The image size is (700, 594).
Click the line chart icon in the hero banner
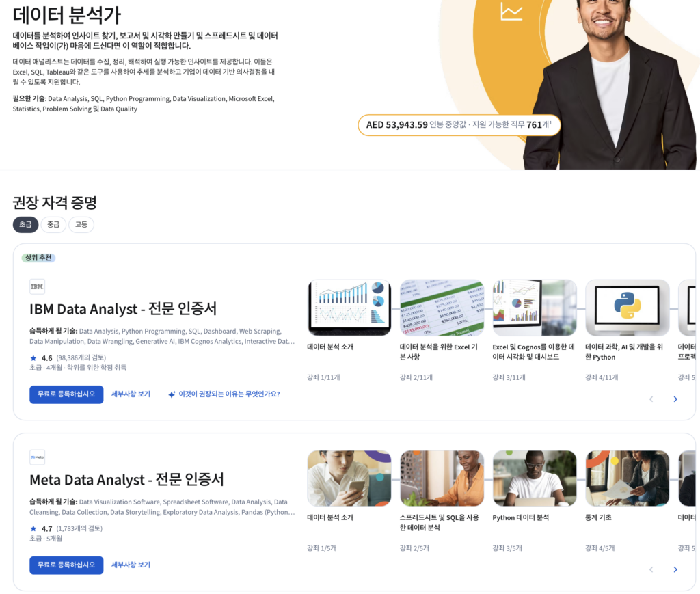click(511, 12)
